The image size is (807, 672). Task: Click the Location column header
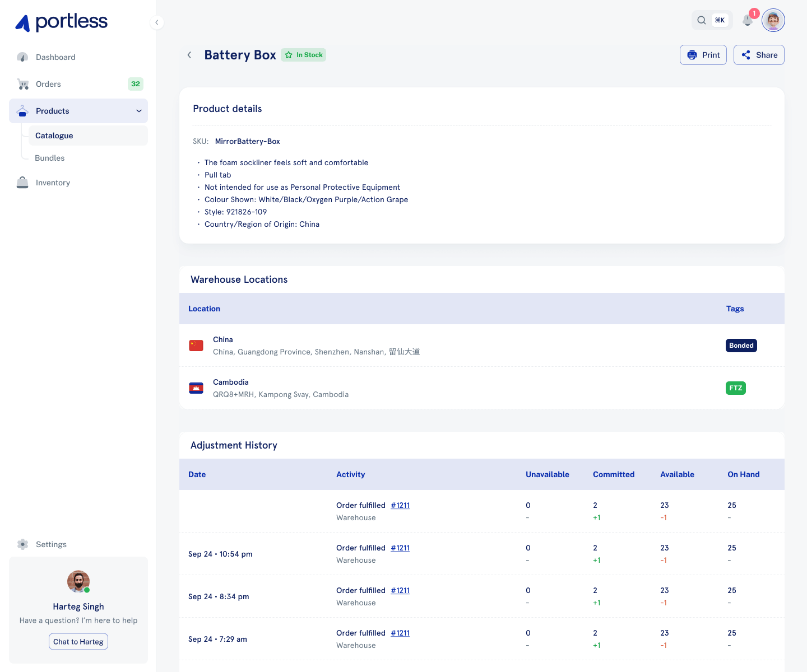click(x=204, y=309)
